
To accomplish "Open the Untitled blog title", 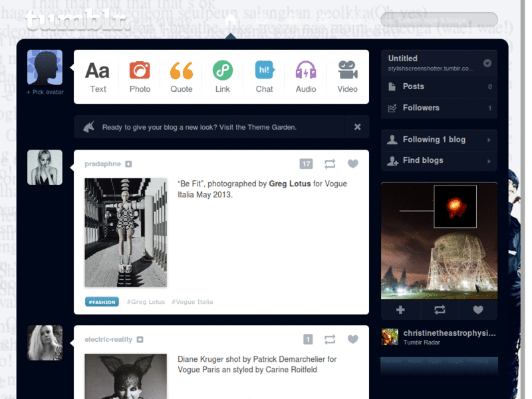I will point(403,59).
